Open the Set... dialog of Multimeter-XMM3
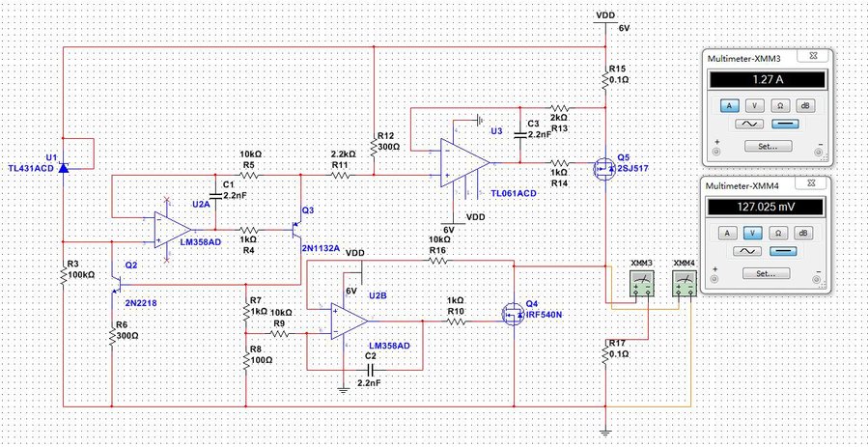Viewport: 868px width, 447px height. (768, 146)
